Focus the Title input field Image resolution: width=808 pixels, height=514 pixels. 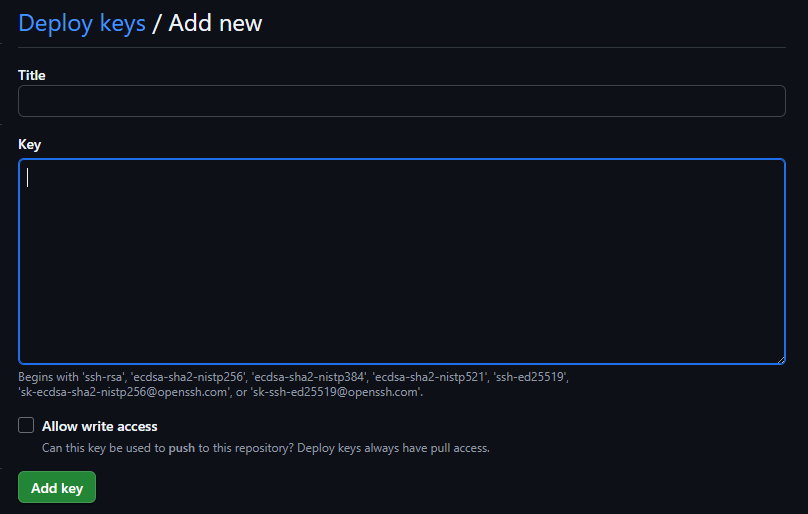tap(401, 101)
